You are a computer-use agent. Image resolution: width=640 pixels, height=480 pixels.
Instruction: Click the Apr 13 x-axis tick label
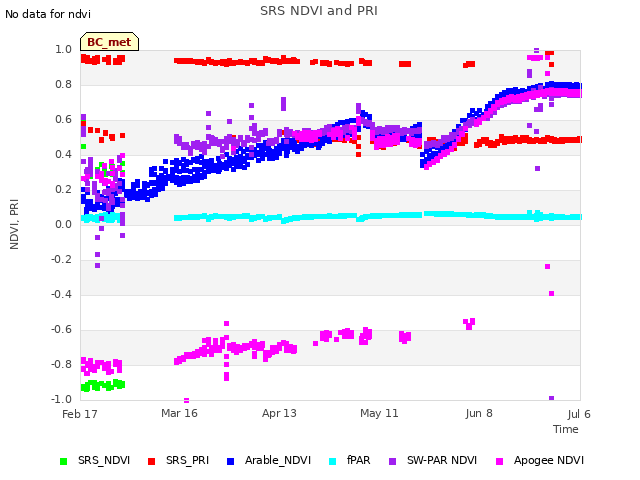[x=279, y=413]
